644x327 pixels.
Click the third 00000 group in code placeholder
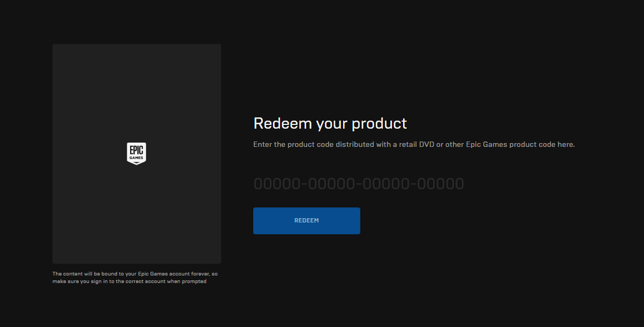pyautogui.click(x=385, y=184)
